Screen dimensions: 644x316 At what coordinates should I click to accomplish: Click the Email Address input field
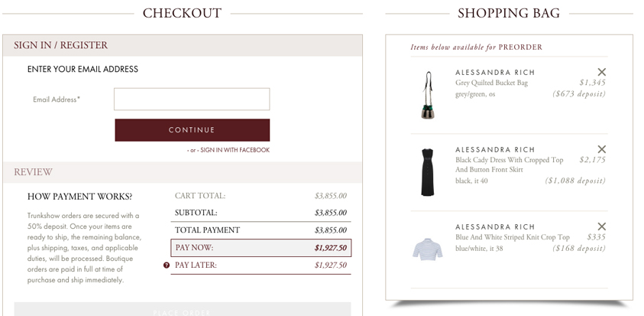click(x=192, y=99)
